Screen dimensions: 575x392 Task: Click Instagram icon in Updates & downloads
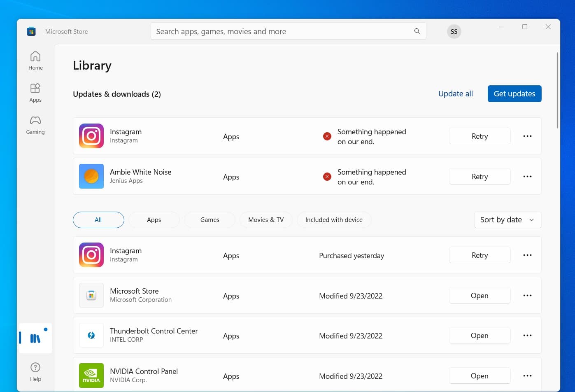click(91, 136)
